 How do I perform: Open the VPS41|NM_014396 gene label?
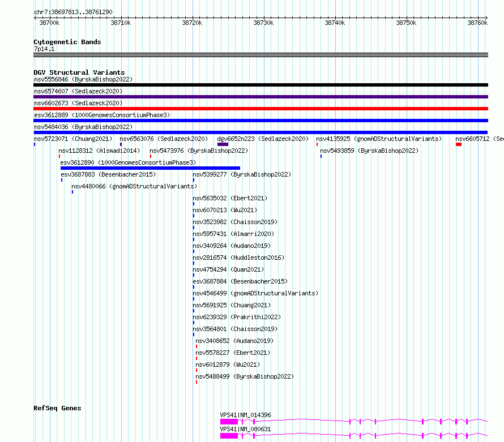[246, 415]
